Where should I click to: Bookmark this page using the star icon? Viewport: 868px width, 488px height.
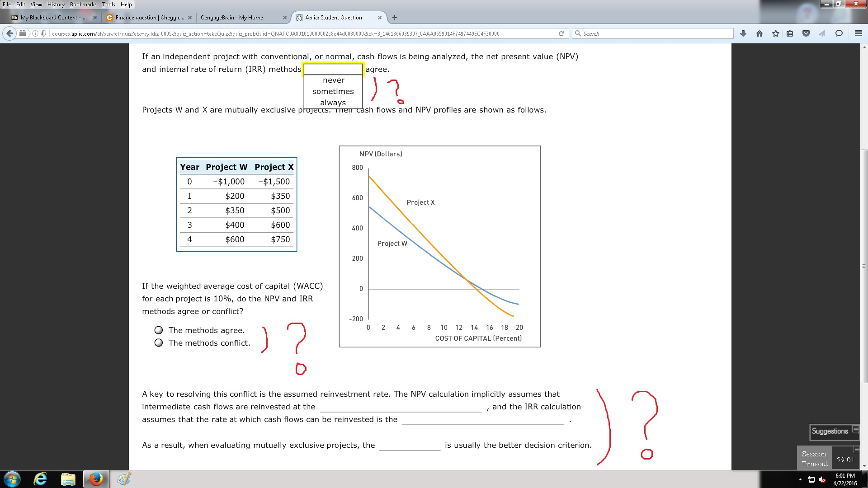pyautogui.click(x=775, y=33)
